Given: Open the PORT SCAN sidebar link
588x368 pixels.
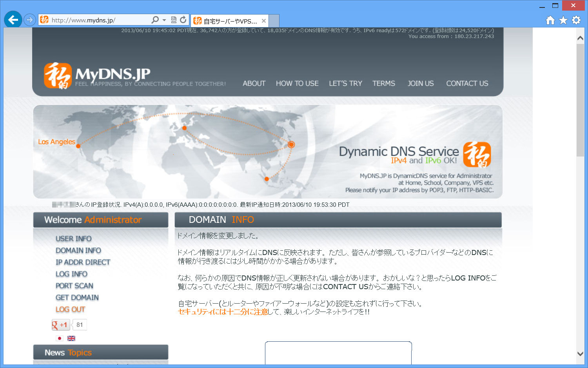Looking at the screenshot, I should (74, 286).
